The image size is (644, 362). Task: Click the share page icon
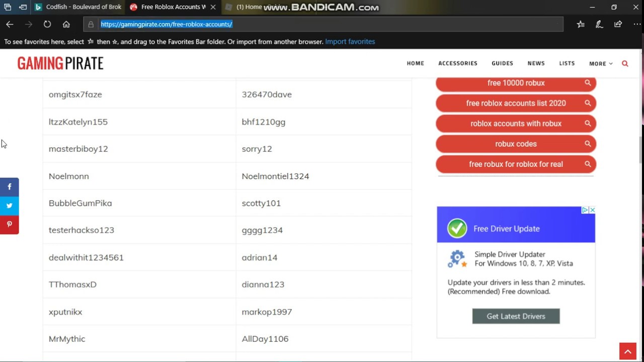coord(618,24)
